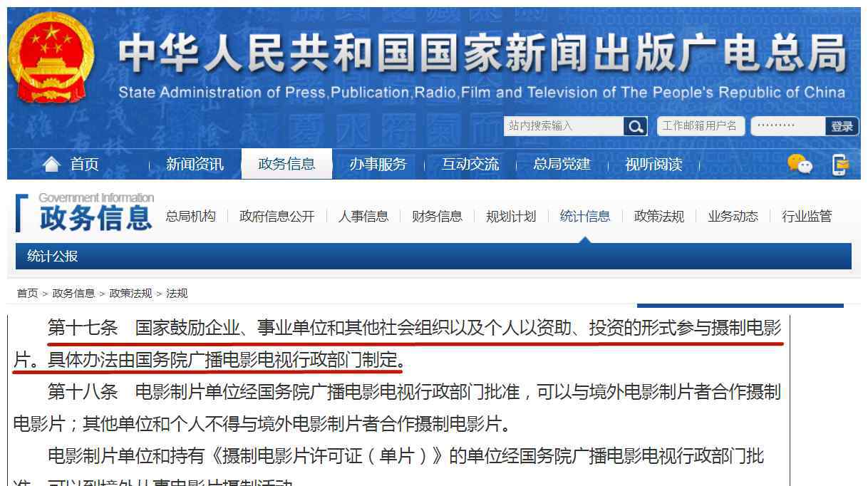Open 总局机构 submenu item
Viewport: 868px width, 486px height.
point(190,216)
